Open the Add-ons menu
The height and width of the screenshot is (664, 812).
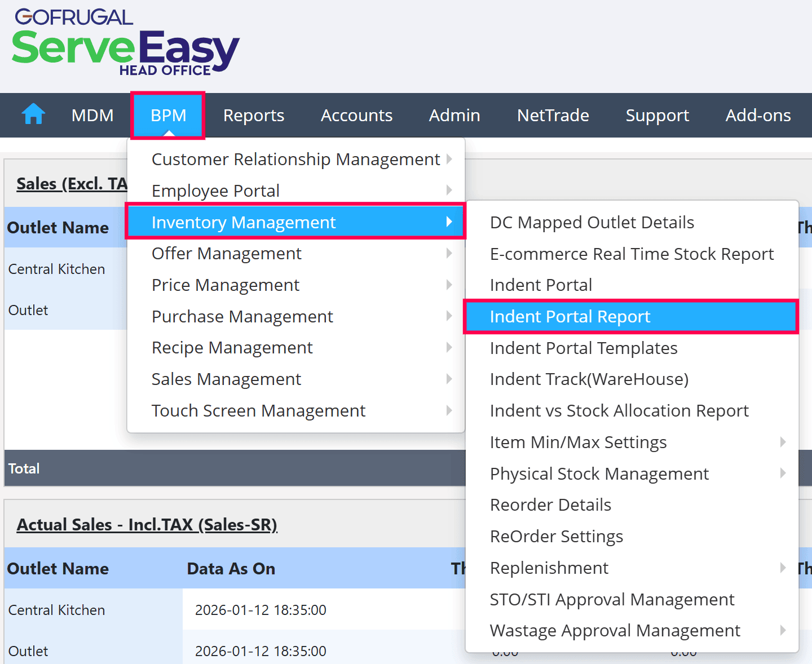(758, 115)
